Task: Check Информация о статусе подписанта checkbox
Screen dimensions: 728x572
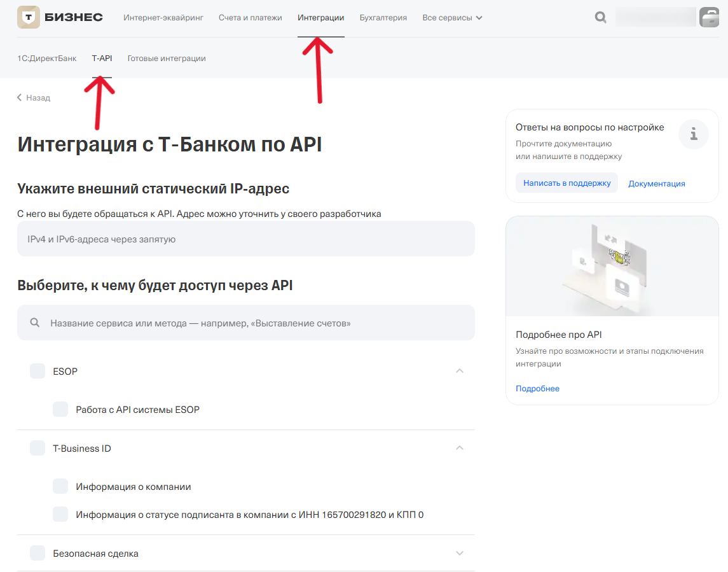Action: [60, 514]
